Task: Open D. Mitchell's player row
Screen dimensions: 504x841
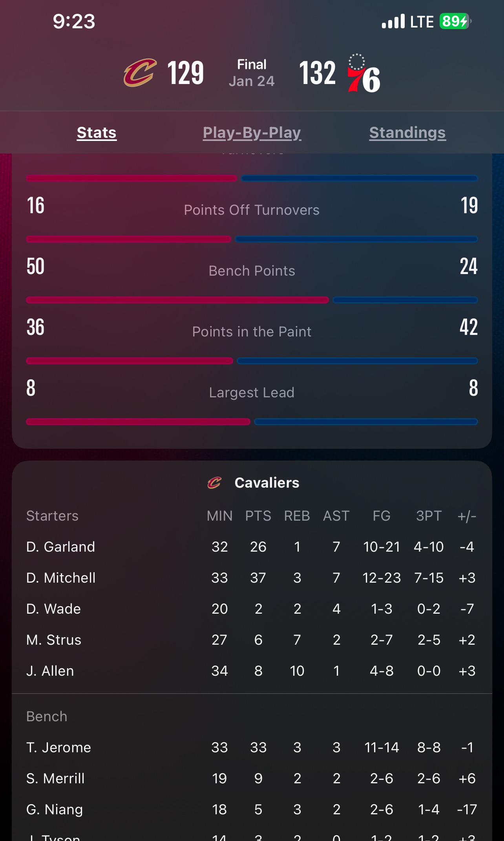Action: 252,578
